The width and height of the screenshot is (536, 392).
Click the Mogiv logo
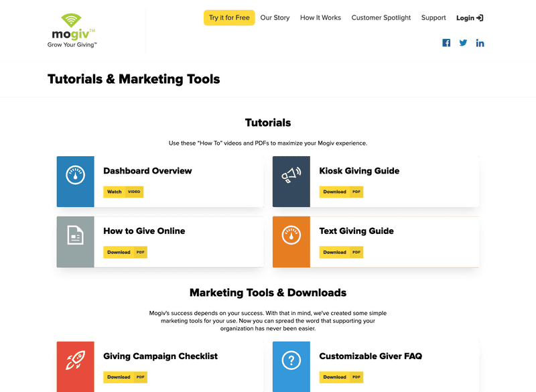point(72,30)
